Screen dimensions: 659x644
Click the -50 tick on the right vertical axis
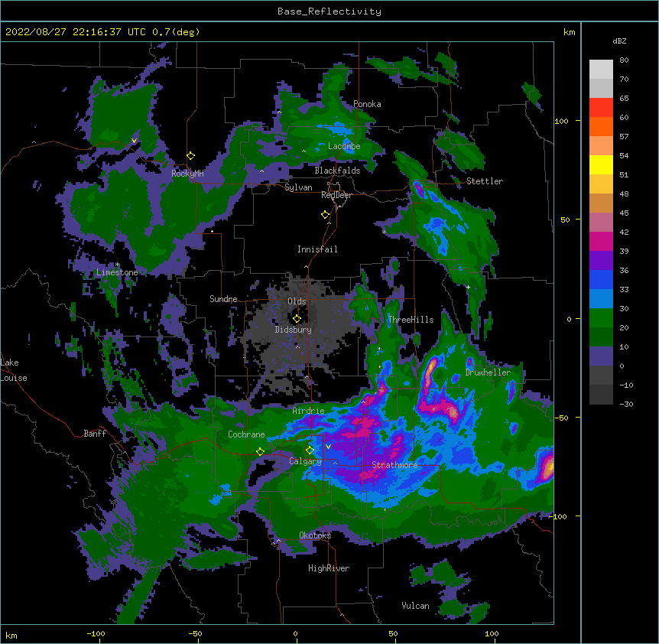pyautogui.click(x=561, y=418)
